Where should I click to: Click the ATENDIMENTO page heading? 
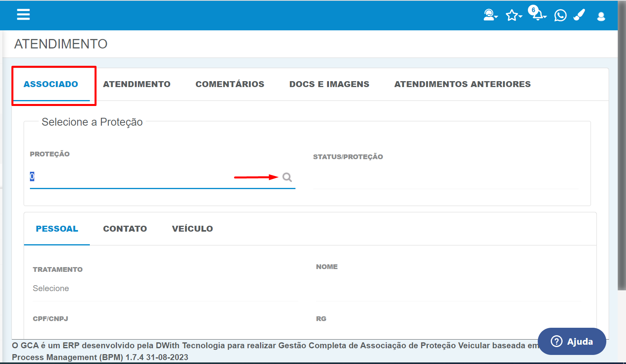[61, 44]
